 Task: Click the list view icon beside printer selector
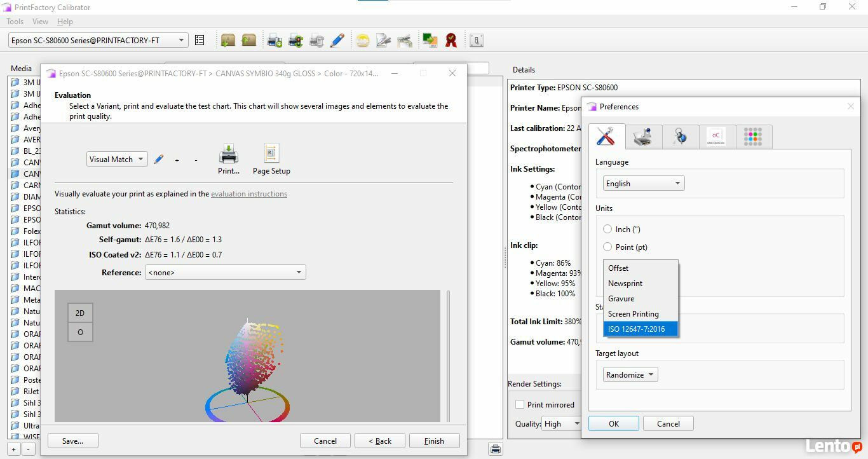200,41
